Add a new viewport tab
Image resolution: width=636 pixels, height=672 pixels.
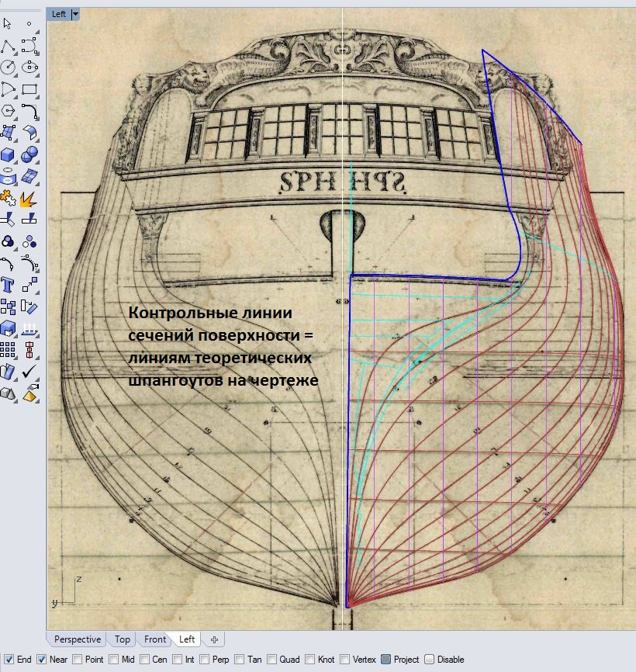click(x=215, y=639)
